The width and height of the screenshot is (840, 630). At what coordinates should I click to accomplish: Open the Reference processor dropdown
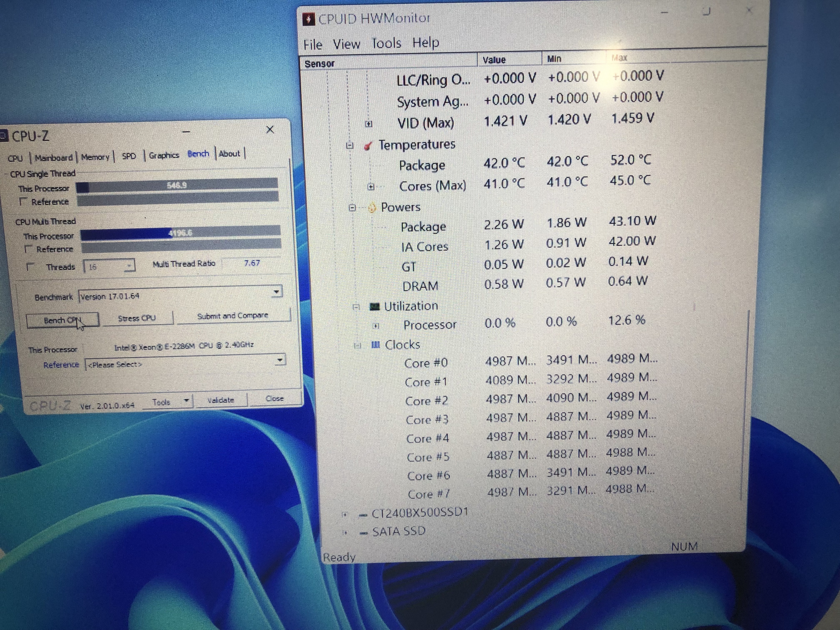point(280,360)
